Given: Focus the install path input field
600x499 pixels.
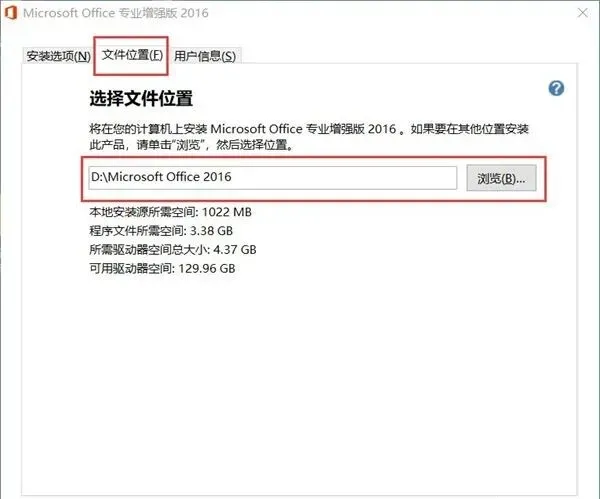Looking at the screenshot, I should click(x=272, y=178).
